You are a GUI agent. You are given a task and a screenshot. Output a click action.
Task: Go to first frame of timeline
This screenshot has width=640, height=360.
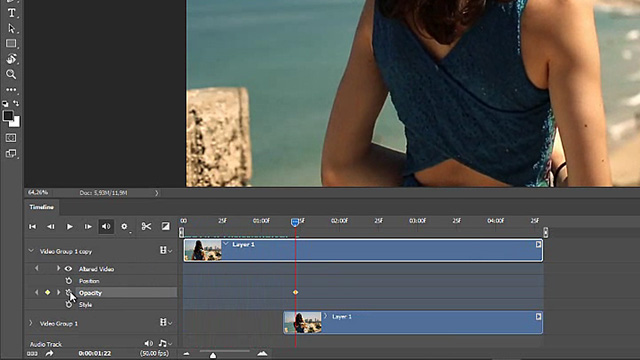[32, 227]
